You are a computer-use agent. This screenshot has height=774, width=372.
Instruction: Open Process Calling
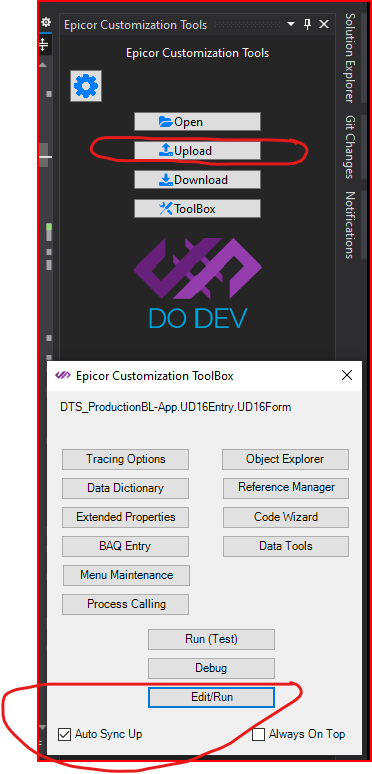(125, 604)
